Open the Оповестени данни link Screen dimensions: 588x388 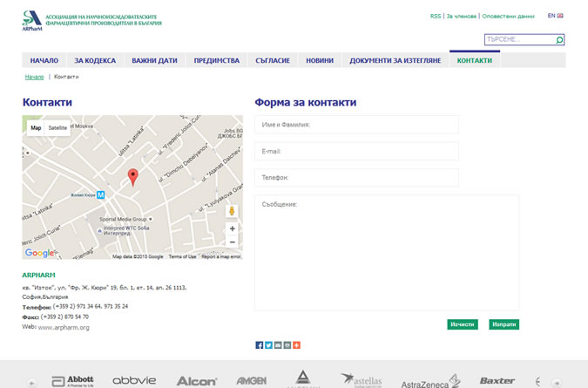508,17
